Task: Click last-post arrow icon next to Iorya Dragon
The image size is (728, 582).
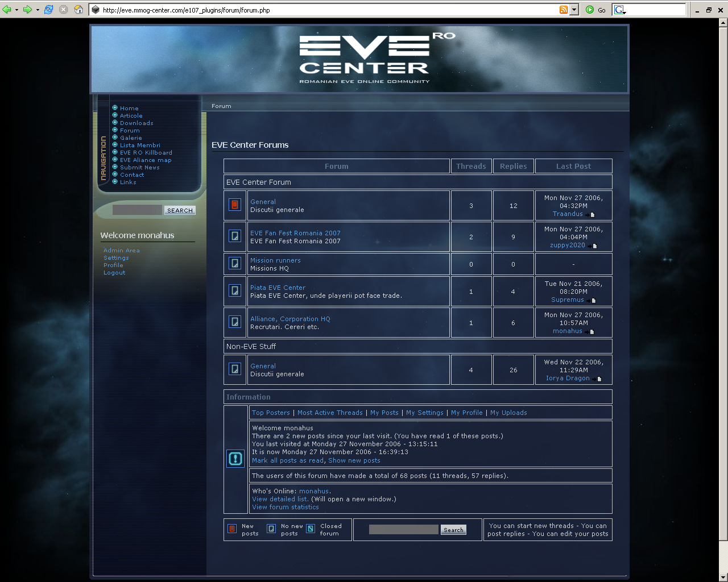Action: pyautogui.click(x=597, y=379)
